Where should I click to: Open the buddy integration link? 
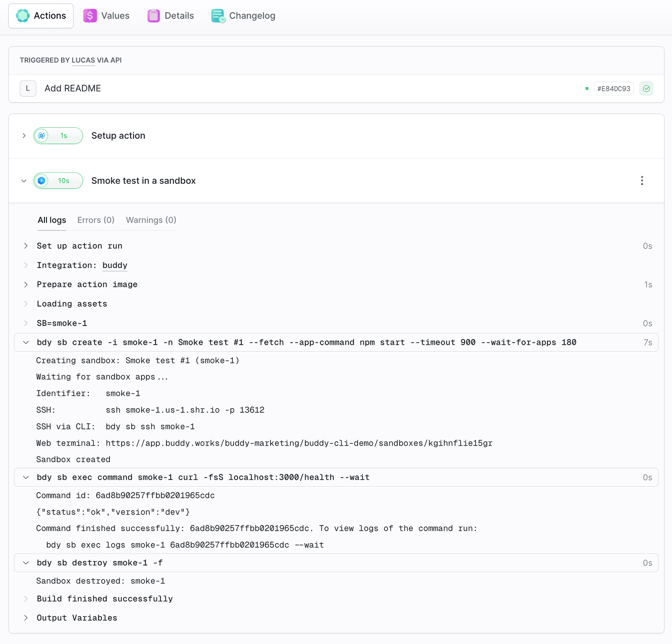click(x=115, y=265)
